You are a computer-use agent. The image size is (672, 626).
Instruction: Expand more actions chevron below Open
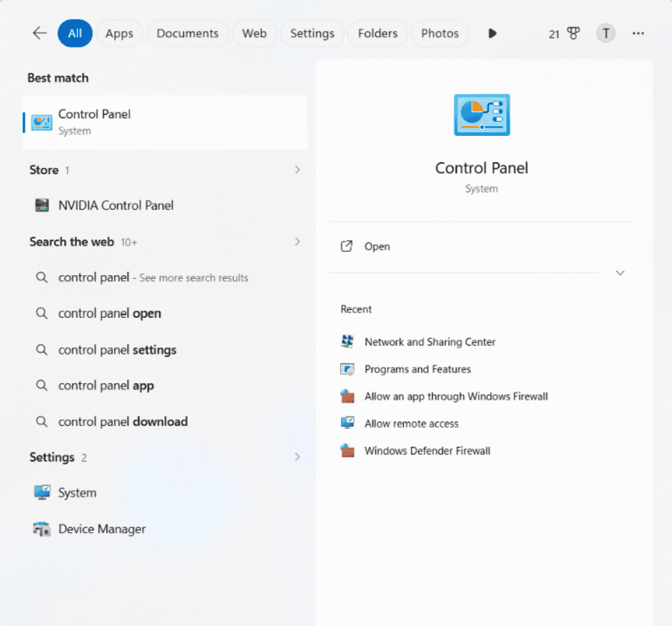pyautogui.click(x=619, y=272)
